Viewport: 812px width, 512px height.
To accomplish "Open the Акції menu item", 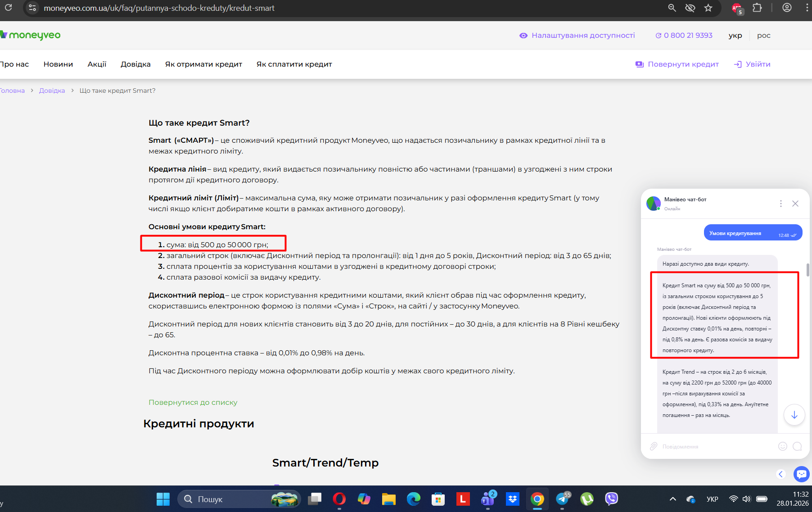I will coord(97,64).
